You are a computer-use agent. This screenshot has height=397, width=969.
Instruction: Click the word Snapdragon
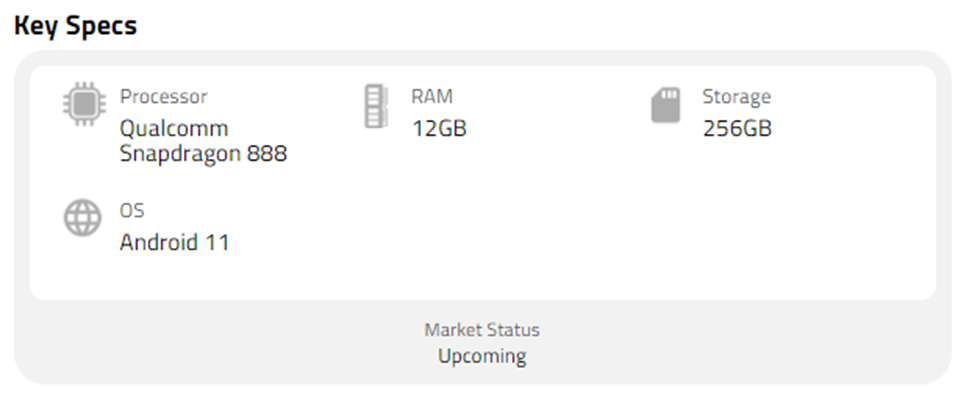click(x=180, y=154)
